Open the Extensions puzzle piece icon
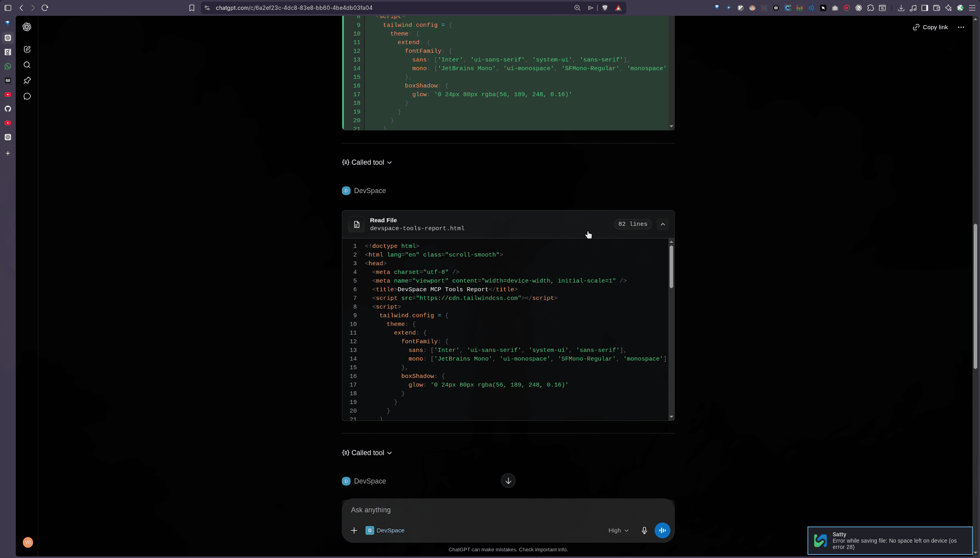Image resolution: width=980 pixels, height=558 pixels. coord(870,8)
